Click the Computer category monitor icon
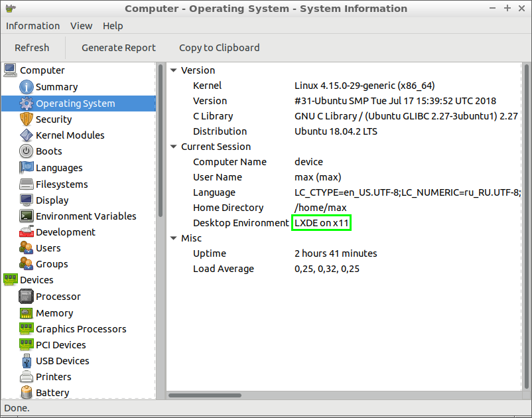 (x=10, y=70)
